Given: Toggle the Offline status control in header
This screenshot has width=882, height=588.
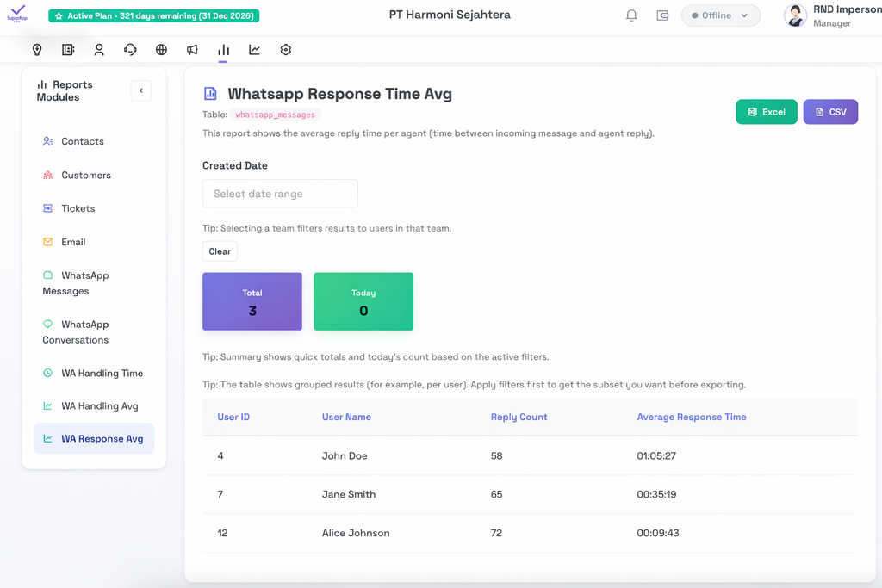Looking at the screenshot, I should pyautogui.click(x=715, y=15).
